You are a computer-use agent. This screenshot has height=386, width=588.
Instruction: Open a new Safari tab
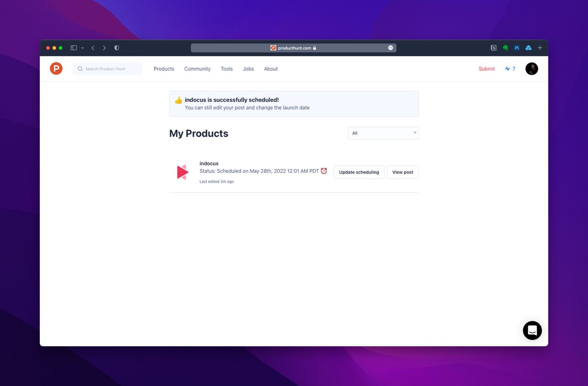[540, 48]
